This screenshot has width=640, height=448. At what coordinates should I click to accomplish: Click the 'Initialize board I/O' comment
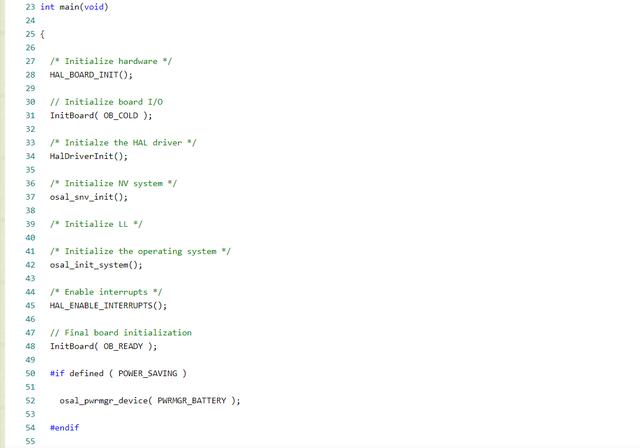pyautogui.click(x=106, y=102)
